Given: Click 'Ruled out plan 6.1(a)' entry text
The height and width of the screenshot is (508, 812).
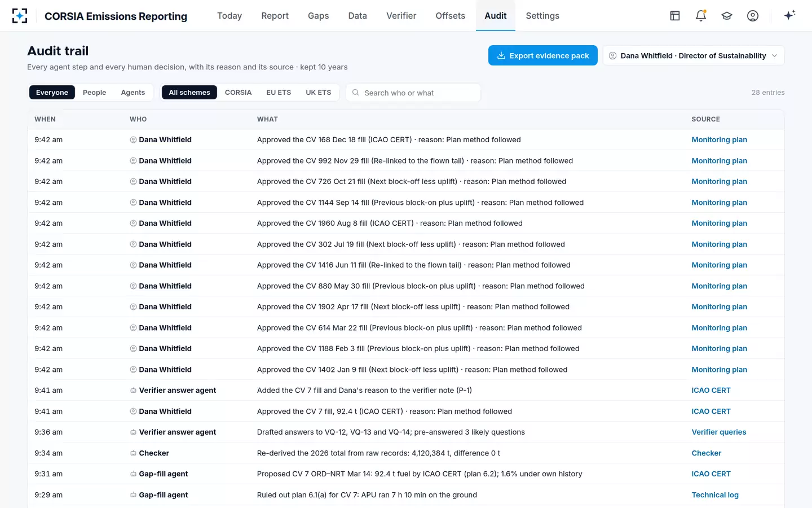Looking at the screenshot, I should [367, 495].
